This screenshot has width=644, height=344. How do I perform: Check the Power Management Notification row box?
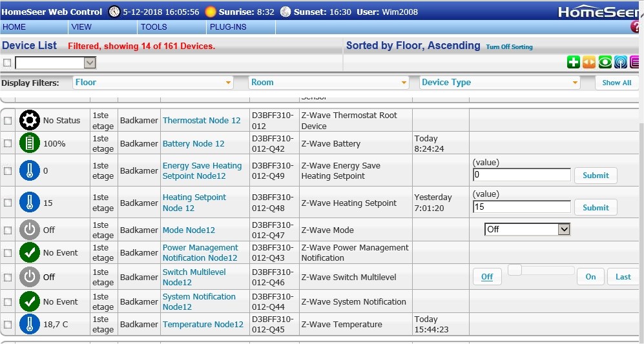8,253
